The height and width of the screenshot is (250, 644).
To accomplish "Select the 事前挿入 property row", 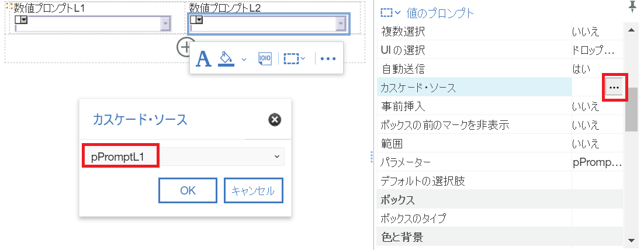I will pyautogui.click(x=500, y=106).
